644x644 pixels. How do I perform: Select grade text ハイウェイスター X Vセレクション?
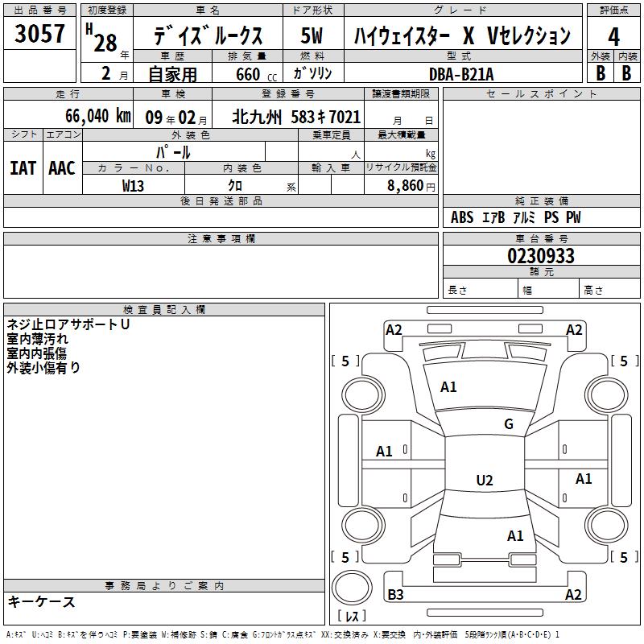coord(462,35)
